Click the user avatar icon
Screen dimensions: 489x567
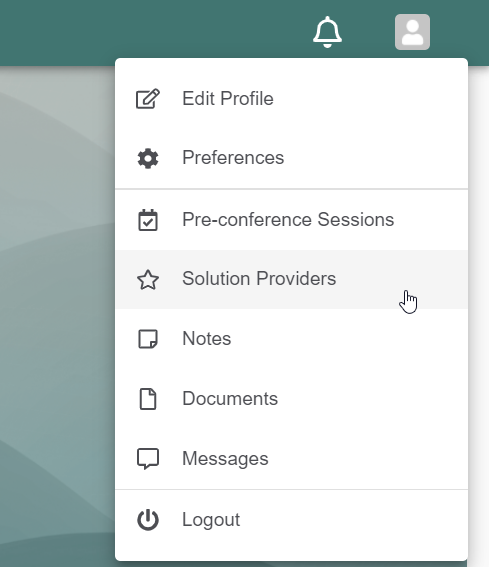coord(412,32)
